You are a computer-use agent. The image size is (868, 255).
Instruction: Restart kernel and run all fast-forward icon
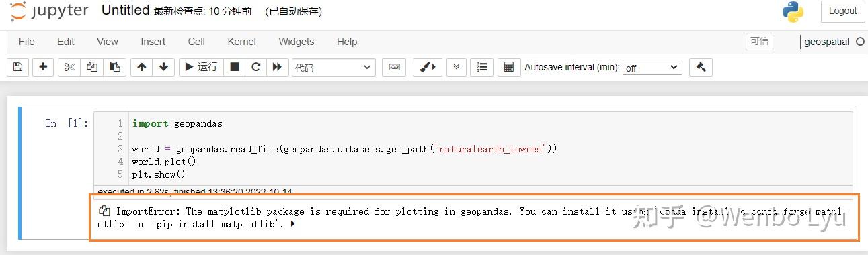[x=277, y=67]
